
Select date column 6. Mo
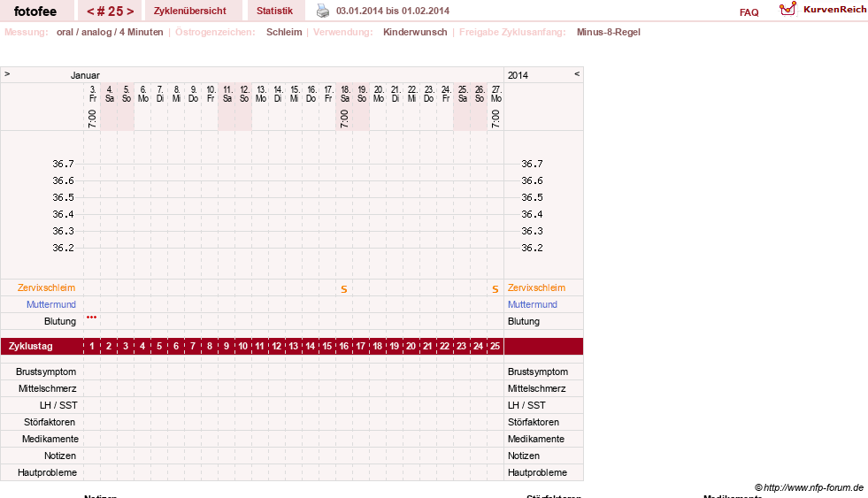[142, 94]
